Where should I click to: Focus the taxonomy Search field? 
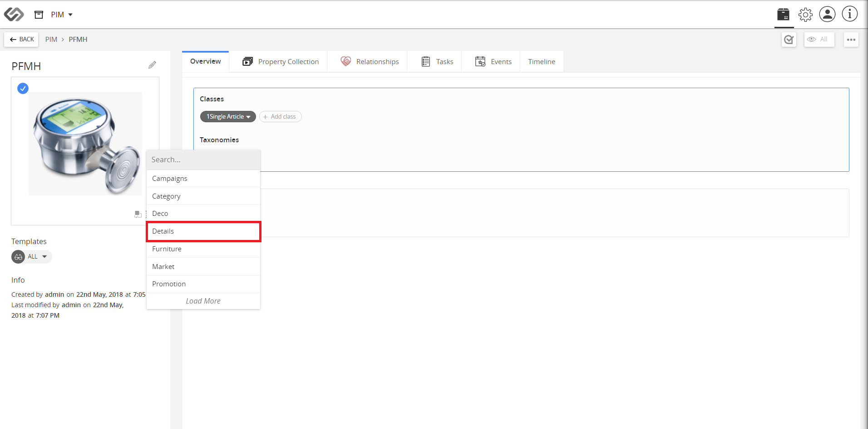pyautogui.click(x=203, y=160)
